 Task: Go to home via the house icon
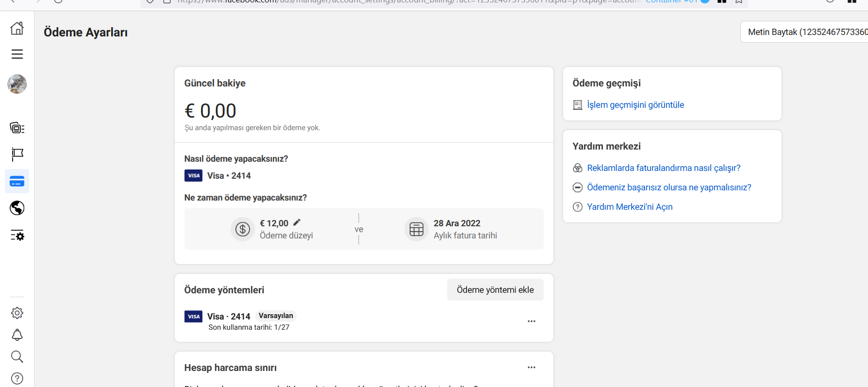(17, 28)
